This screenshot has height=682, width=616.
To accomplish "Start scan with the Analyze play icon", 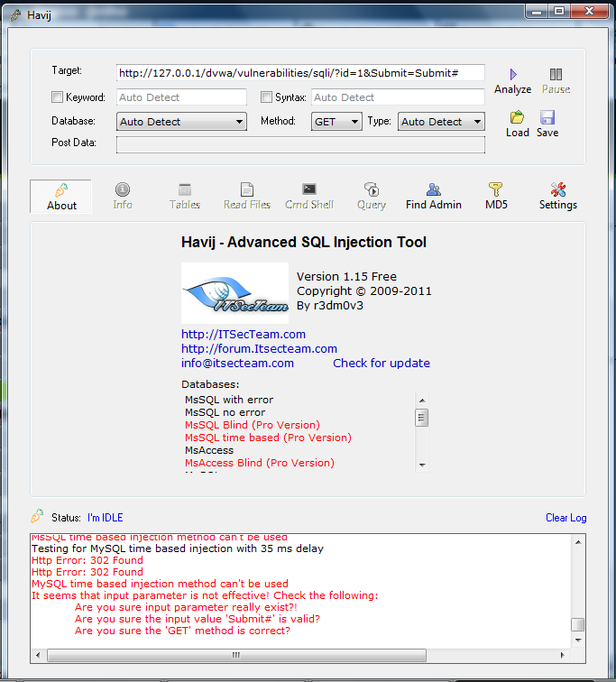I will pos(513,74).
